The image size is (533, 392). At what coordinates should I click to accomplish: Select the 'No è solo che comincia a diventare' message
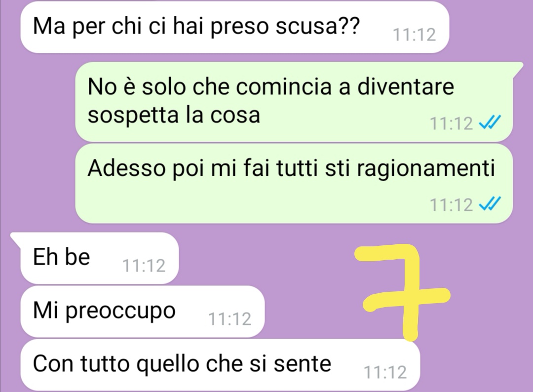(294, 102)
